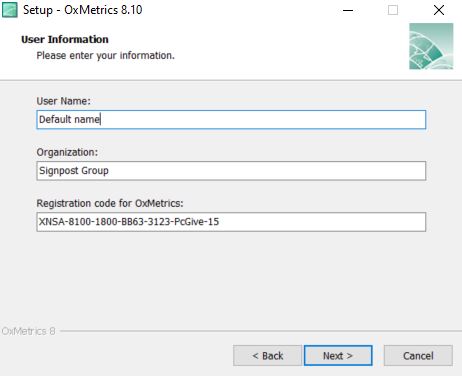Click the OxMetrics setup icon in title bar
The image size is (462, 376).
pyautogui.click(x=9, y=10)
